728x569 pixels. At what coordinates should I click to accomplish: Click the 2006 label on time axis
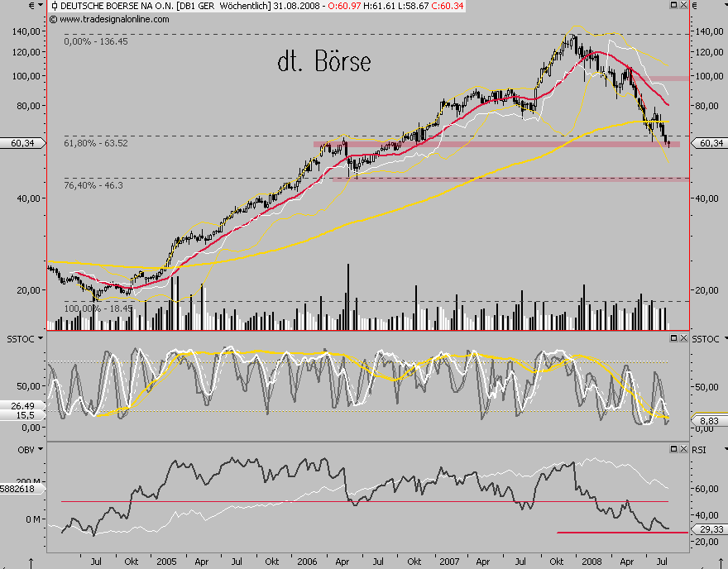click(x=307, y=562)
